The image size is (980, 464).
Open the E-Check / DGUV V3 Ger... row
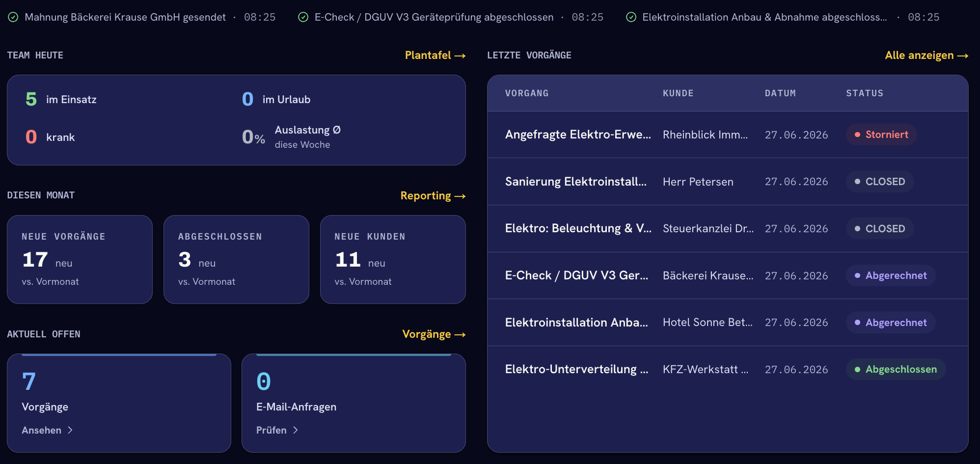click(728, 276)
